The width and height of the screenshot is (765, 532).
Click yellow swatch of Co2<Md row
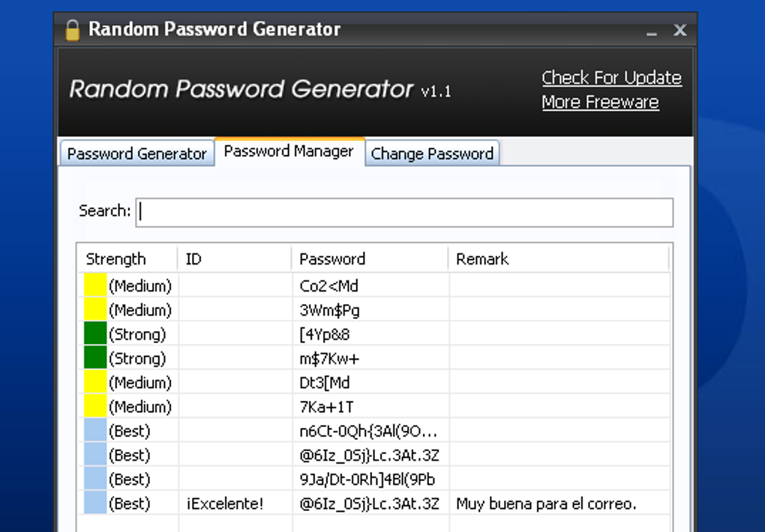pos(95,285)
